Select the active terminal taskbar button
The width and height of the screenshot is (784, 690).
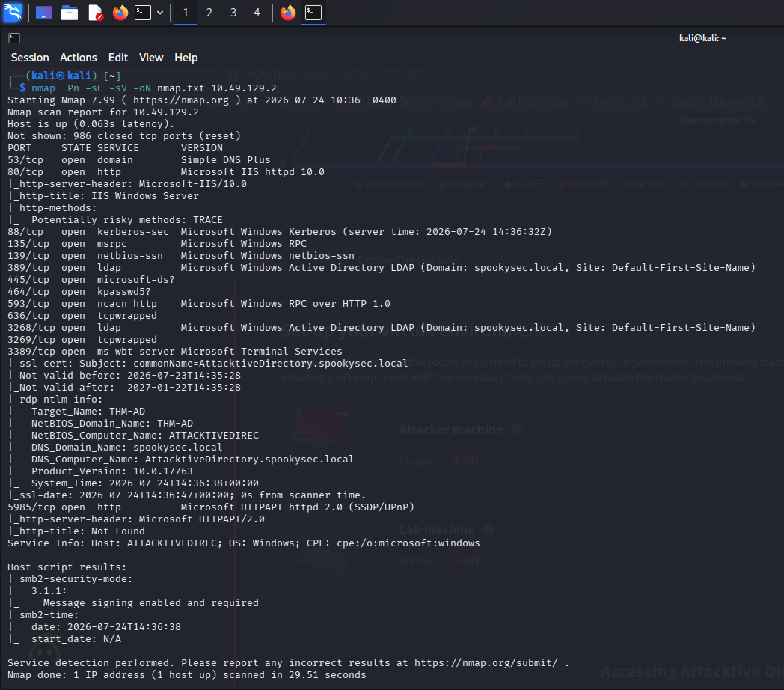pos(313,13)
